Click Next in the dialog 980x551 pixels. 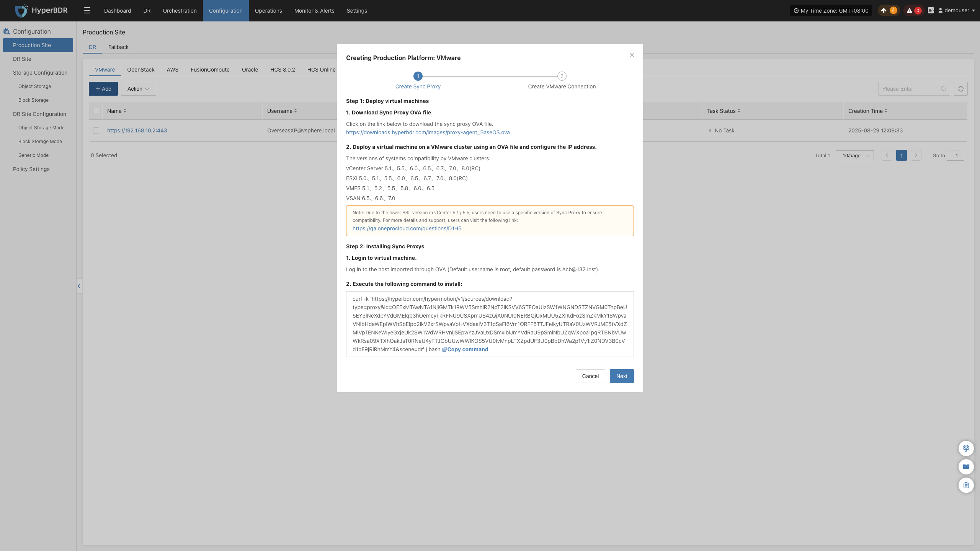click(622, 376)
